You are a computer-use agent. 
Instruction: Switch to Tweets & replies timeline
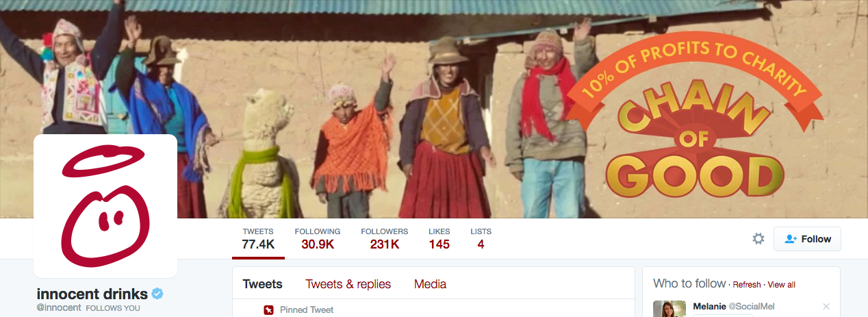348,284
